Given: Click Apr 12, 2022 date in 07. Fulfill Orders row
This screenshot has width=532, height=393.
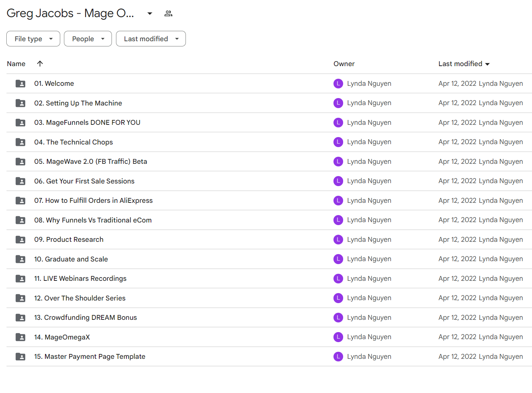Looking at the screenshot, I should (x=457, y=201).
